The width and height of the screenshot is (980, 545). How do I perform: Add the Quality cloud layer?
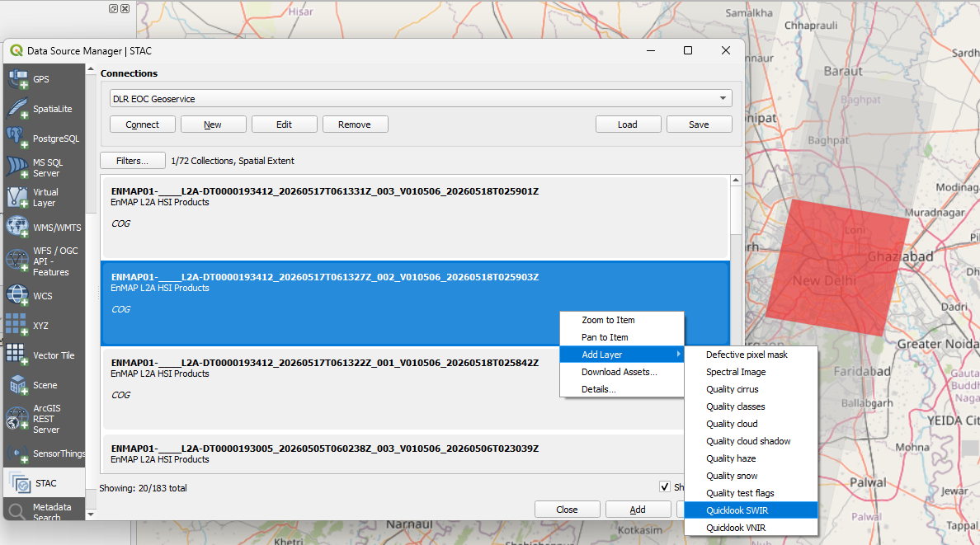point(751,424)
